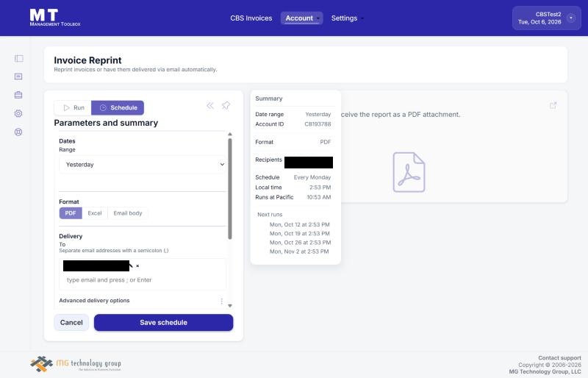
Task: Click Cancel button
Action: (x=71, y=322)
